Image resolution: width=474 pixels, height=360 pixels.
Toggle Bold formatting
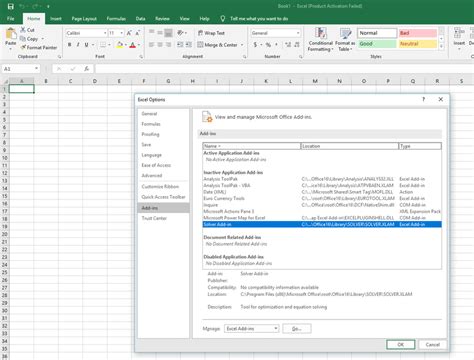[69, 45]
